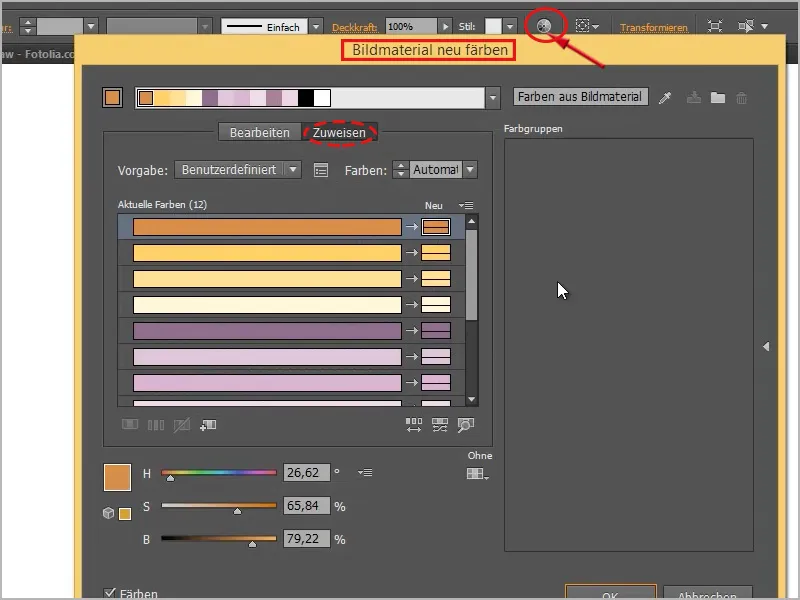Click the base color swatch beside the harmony bar
The image size is (800, 600).
click(112, 97)
